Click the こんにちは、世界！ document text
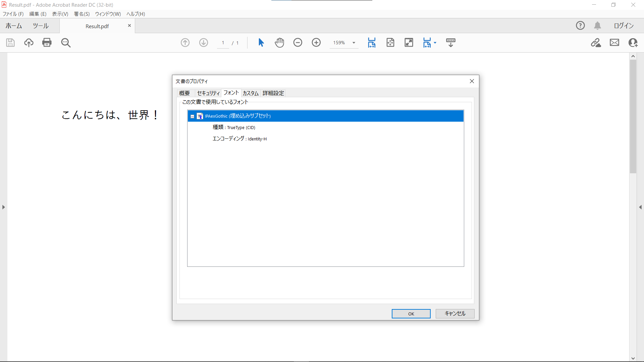The height and width of the screenshot is (362, 644). (110, 115)
